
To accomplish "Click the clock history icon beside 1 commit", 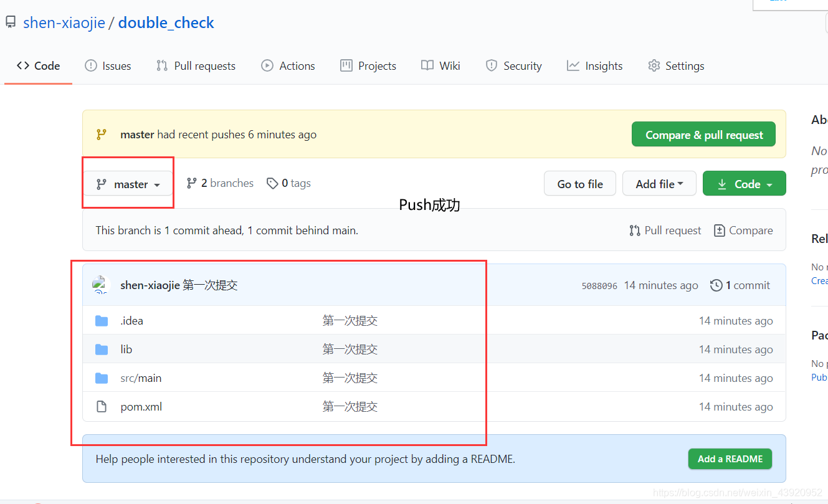I will pos(716,285).
